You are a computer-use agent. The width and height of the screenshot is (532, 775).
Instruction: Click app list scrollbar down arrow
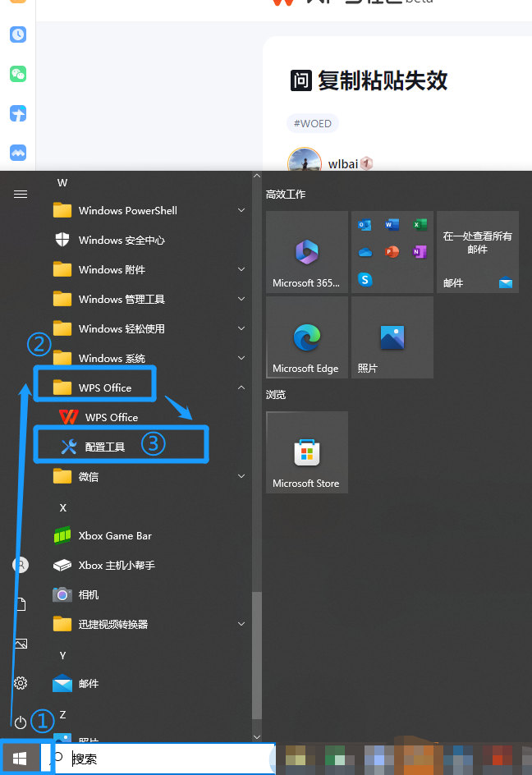257,737
